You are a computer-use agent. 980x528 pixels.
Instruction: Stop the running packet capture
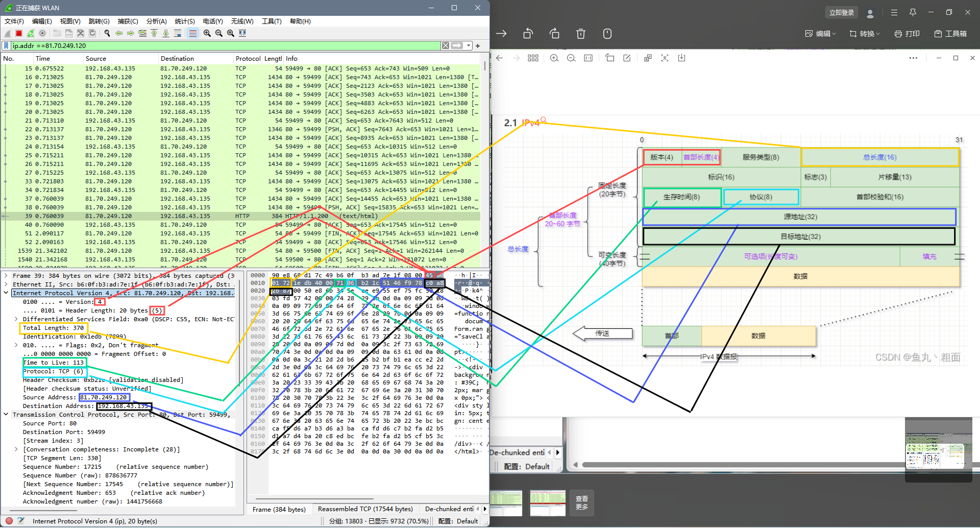coord(19,33)
